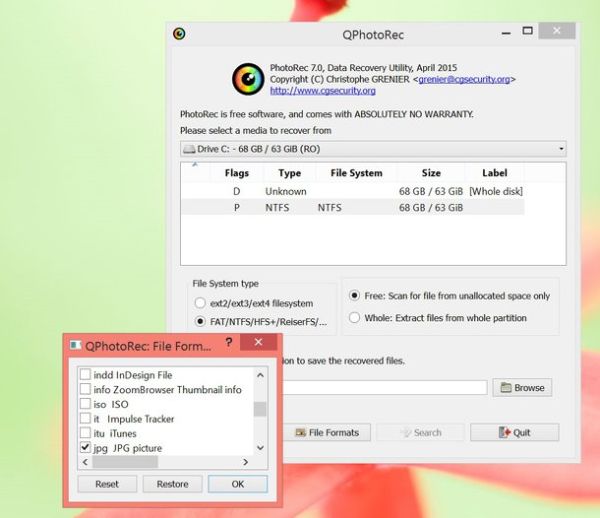The image size is (600, 518).
Task: Open the File Formats button
Action: tap(327, 432)
